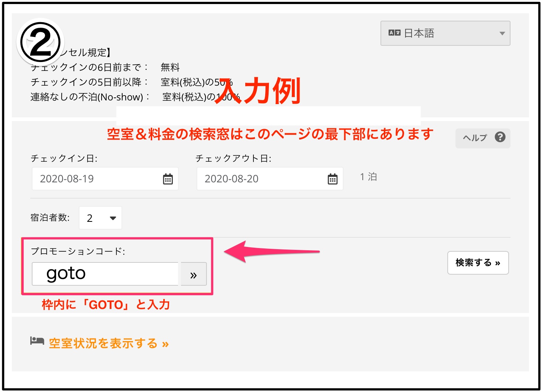Open the 日本語 language dropdown
The width and height of the screenshot is (543, 392).
click(445, 33)
